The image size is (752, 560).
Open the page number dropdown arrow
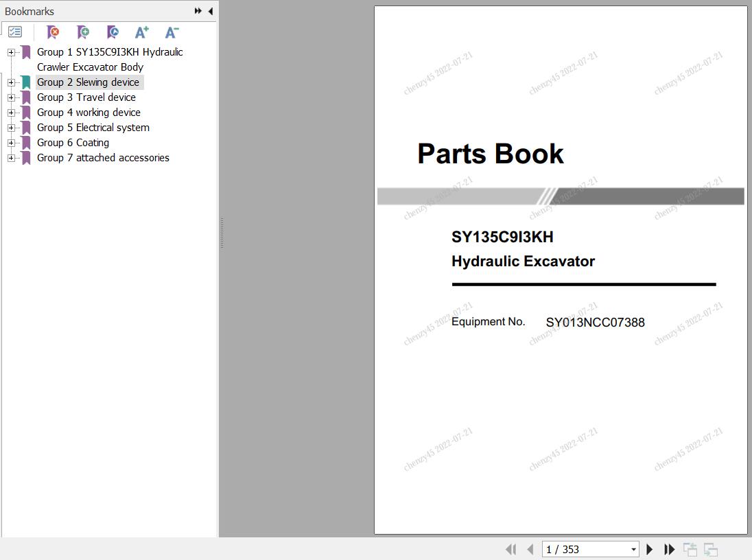(x=633, y=550)
